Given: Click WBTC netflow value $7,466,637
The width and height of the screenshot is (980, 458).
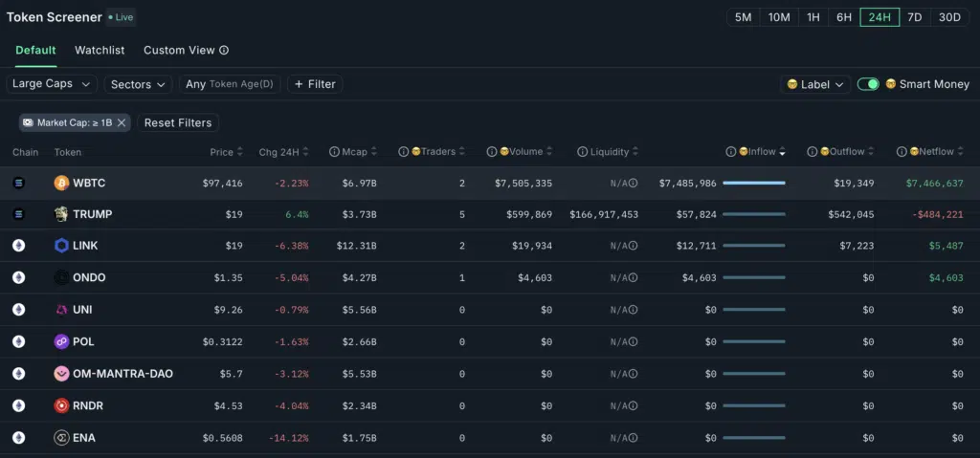Looking at the screenshot, I should tap(934, 183).
